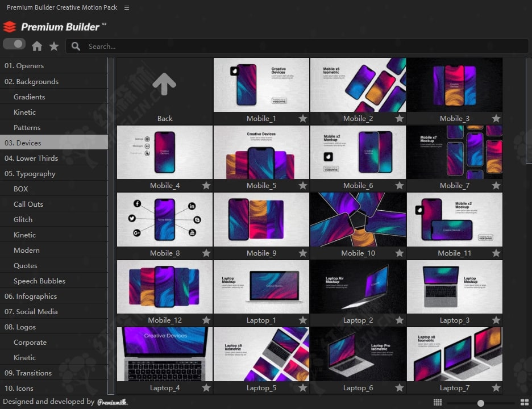Favorite the Laptop_7 preset star

496,387
